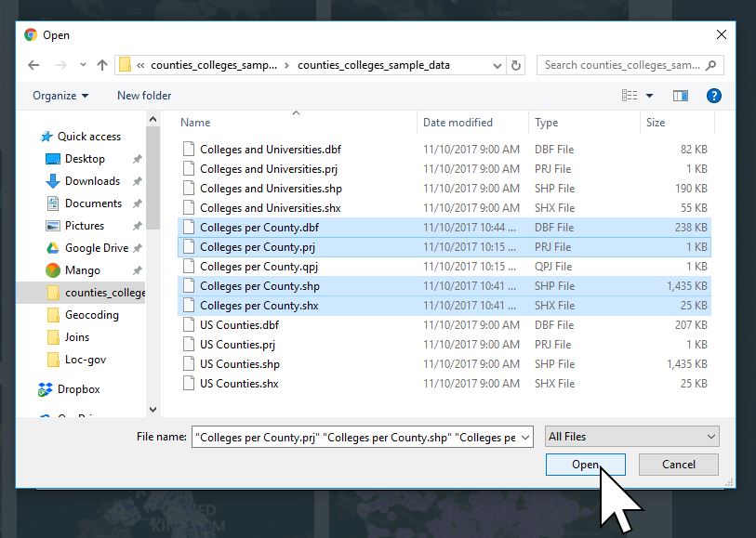Show the preview pane
The image size is (756, 538).
(680, 95)
